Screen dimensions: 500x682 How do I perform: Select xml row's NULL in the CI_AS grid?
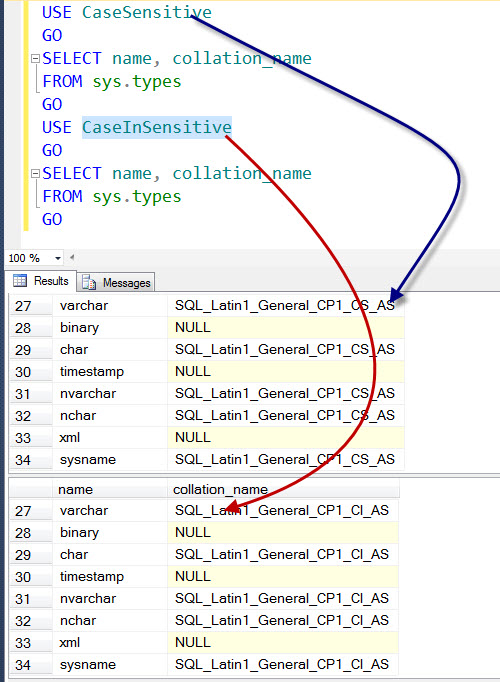click(x=283, y=642)
